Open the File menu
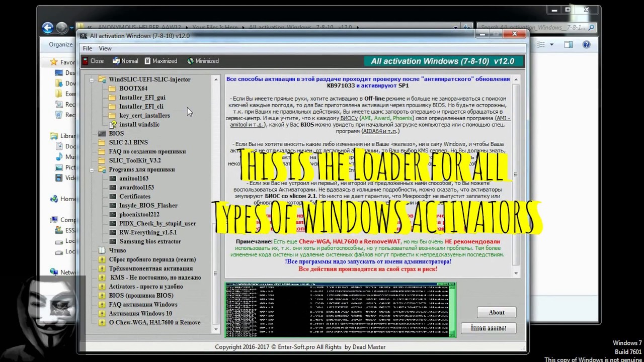 point(88,48)
